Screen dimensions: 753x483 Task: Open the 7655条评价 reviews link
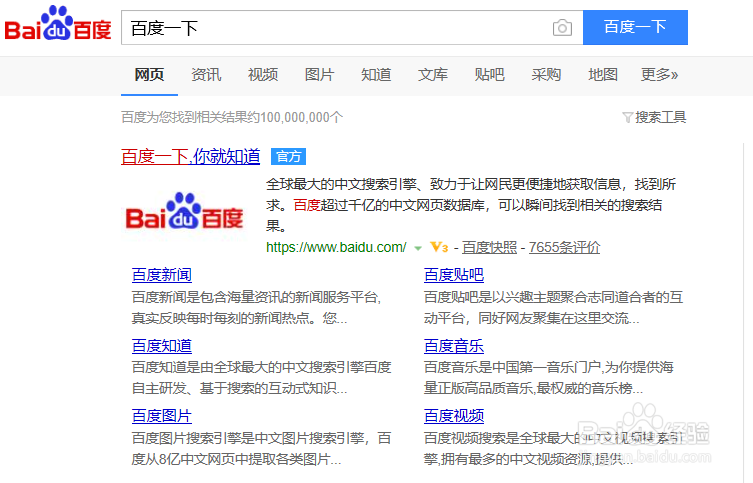click(x=564, y=247)
